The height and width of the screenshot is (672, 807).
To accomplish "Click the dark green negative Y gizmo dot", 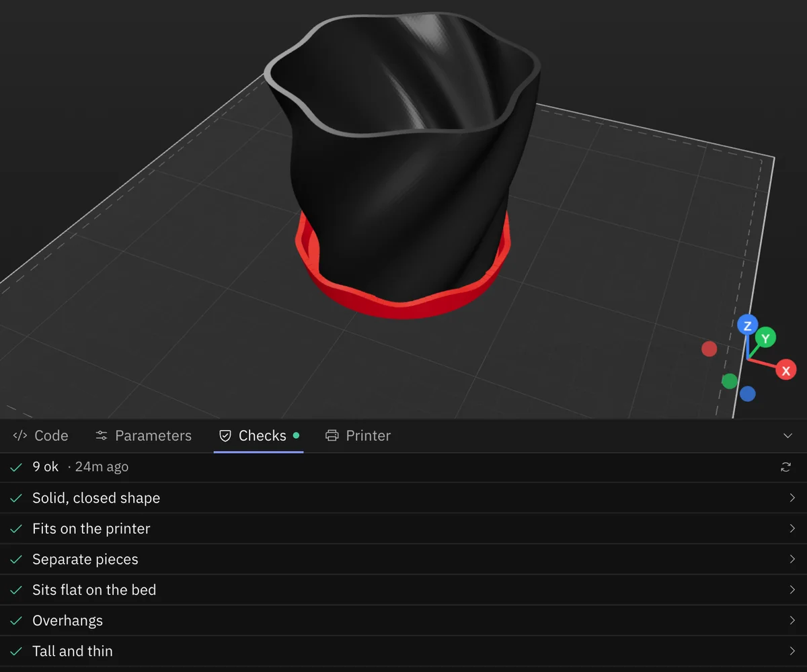I will click(x=730, y=381).
